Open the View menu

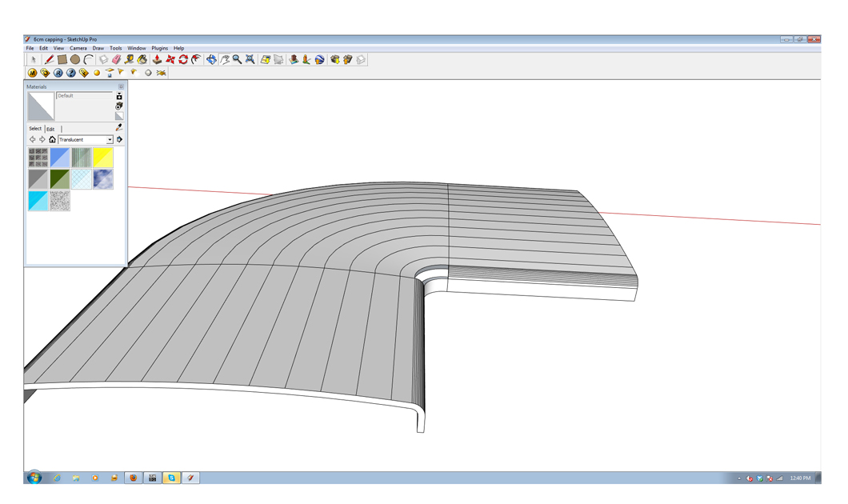(x=58, y=48)
